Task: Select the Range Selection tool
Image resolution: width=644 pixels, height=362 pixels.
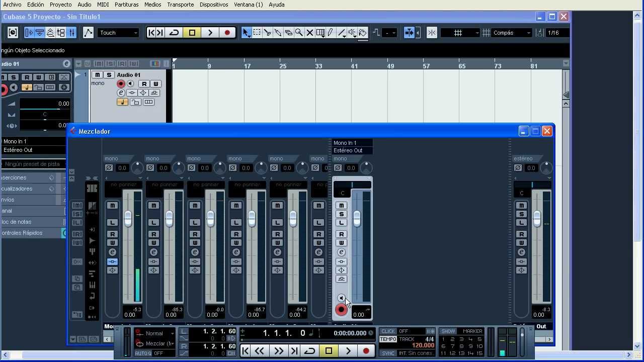Action: coord(257,33)
